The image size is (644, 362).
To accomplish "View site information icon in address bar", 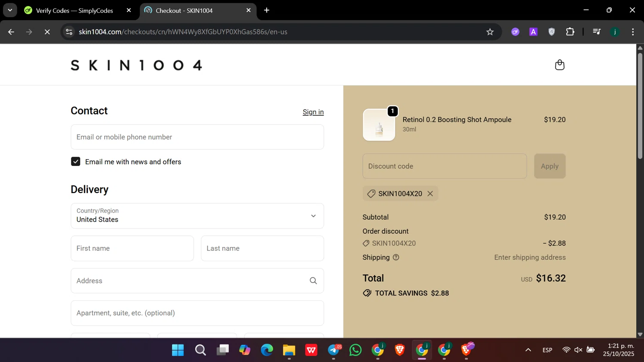I will [69, 32].
